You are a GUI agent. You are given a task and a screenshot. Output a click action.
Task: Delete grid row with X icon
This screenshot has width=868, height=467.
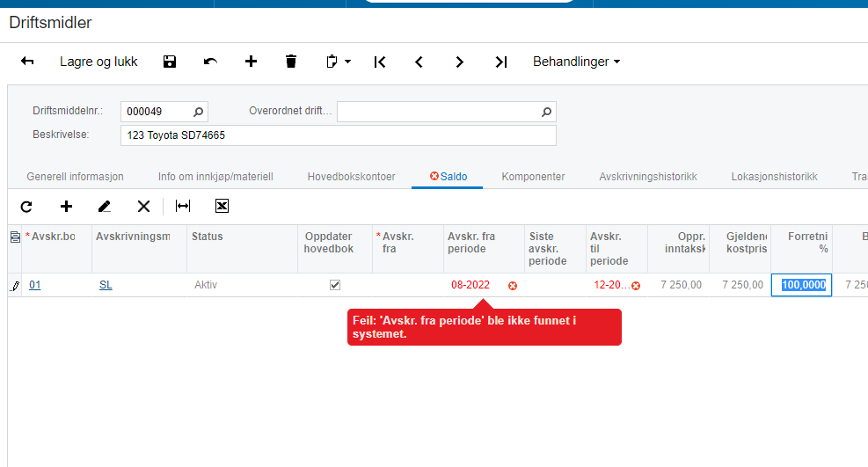point(143,207)
